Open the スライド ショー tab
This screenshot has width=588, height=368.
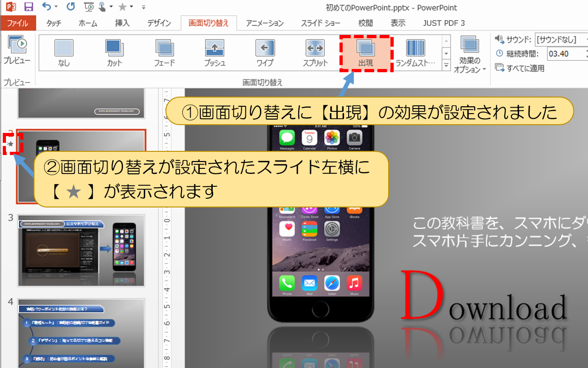click(321, 23)
